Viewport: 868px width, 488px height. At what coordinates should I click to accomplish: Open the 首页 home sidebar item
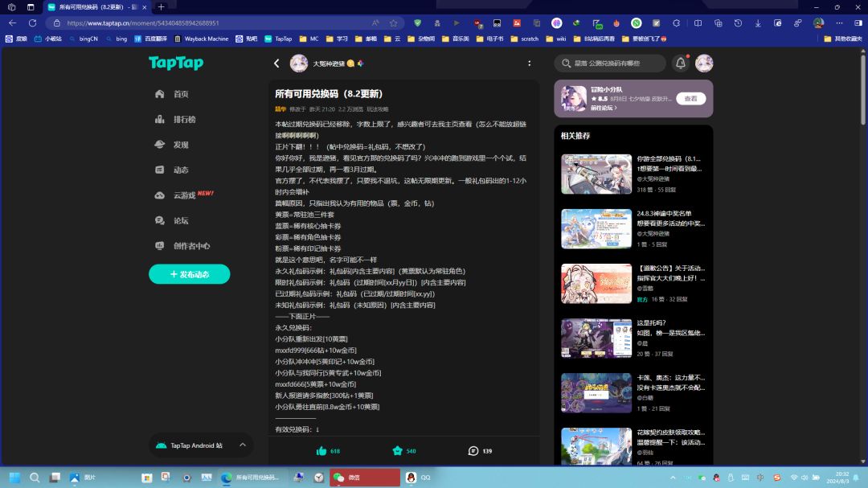pos(173,94)
